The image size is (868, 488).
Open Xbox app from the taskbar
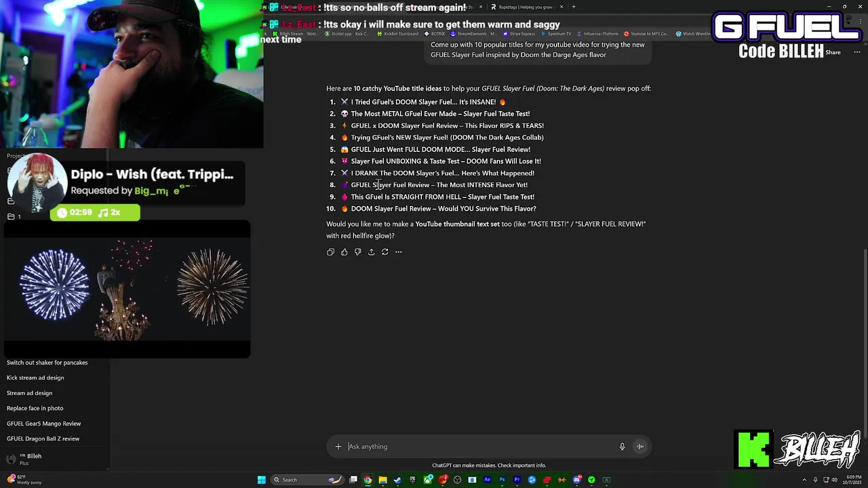coord(428,480)
